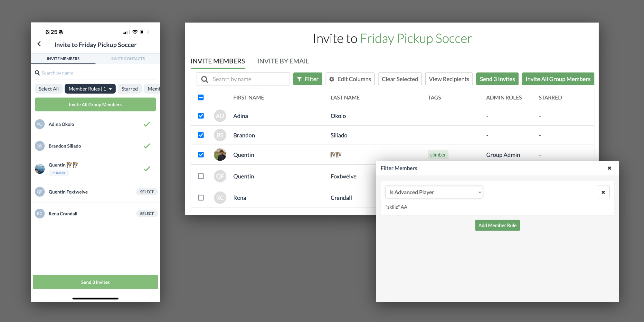Remove the Is Advanced Player rule
This screenshot has width=644, height=322.
(x=603, y=192)
